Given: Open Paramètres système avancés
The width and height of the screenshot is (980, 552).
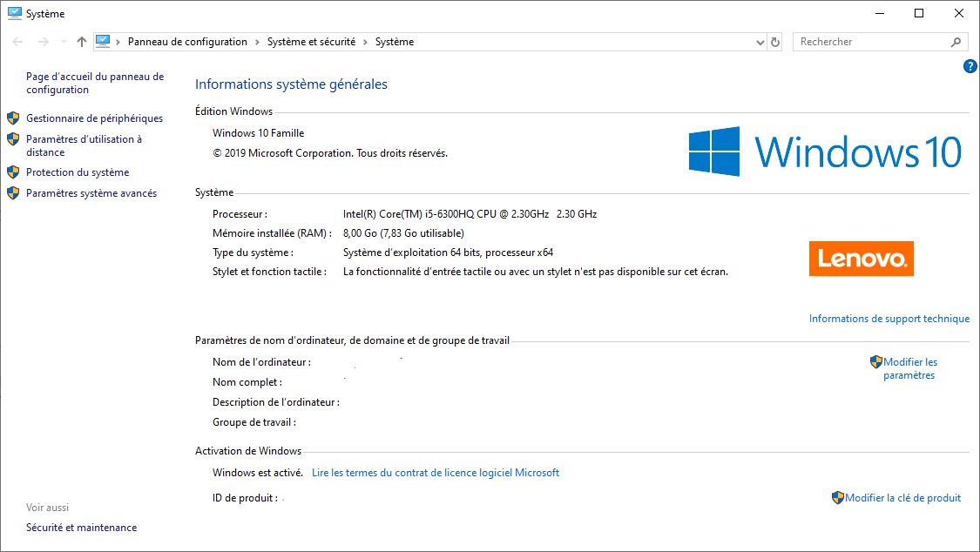Looking at the screenshot, I should tap(91, 193).
